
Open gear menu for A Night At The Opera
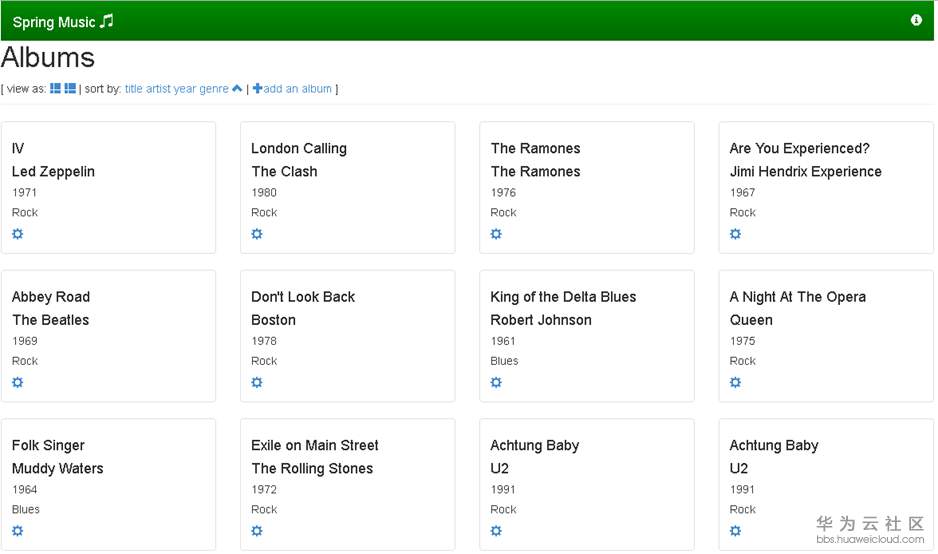[735, 382]
